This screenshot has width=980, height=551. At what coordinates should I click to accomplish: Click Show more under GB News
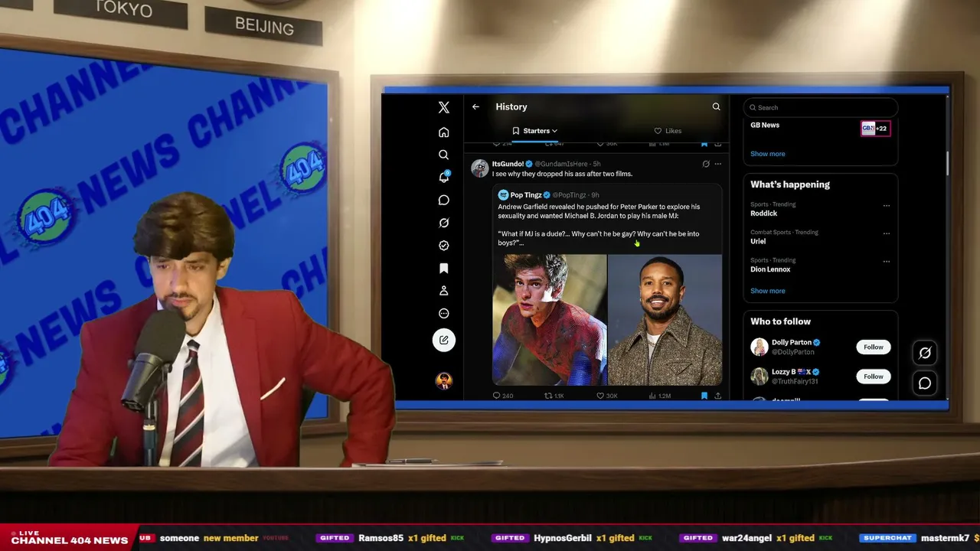(767, 154)
